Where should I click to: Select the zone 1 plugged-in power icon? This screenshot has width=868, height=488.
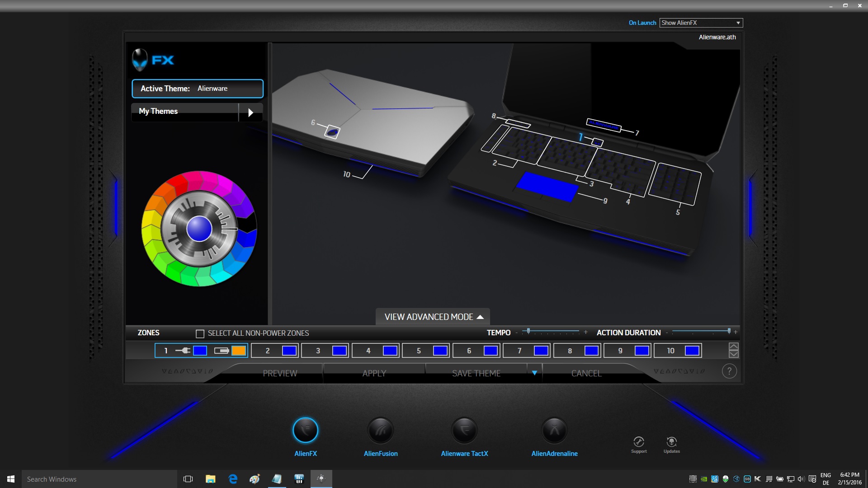(183, 351)
